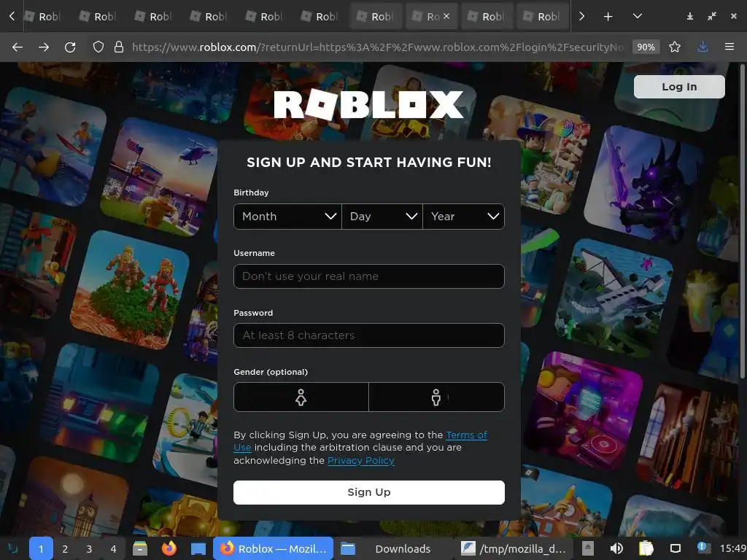
Task: Click the URL address bar
Action: tap(377, 47)
